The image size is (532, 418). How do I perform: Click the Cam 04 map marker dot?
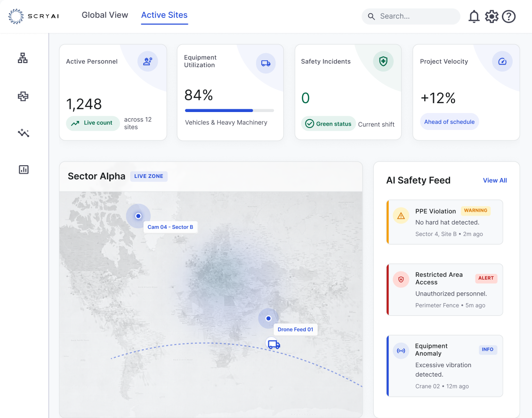click(138, 216)
